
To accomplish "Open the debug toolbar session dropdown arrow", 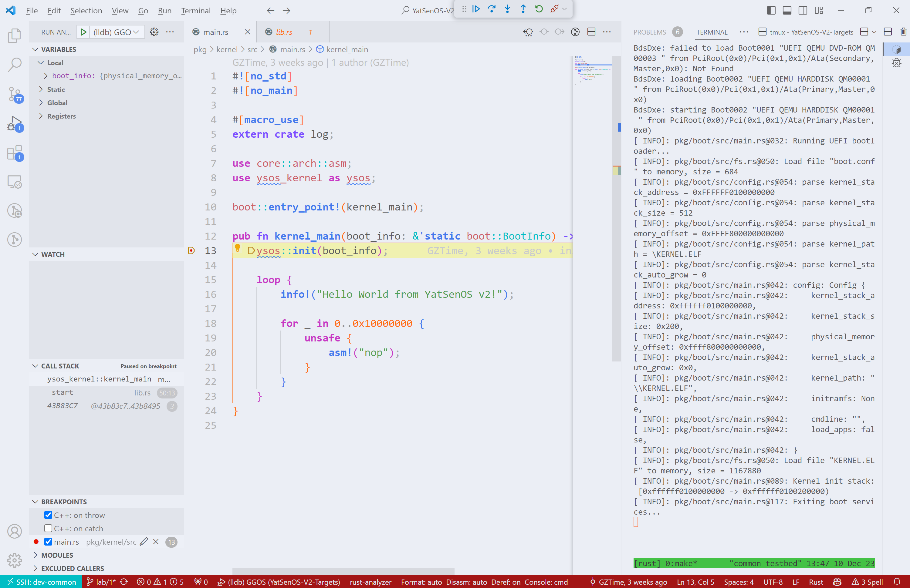I will [565, 9].
